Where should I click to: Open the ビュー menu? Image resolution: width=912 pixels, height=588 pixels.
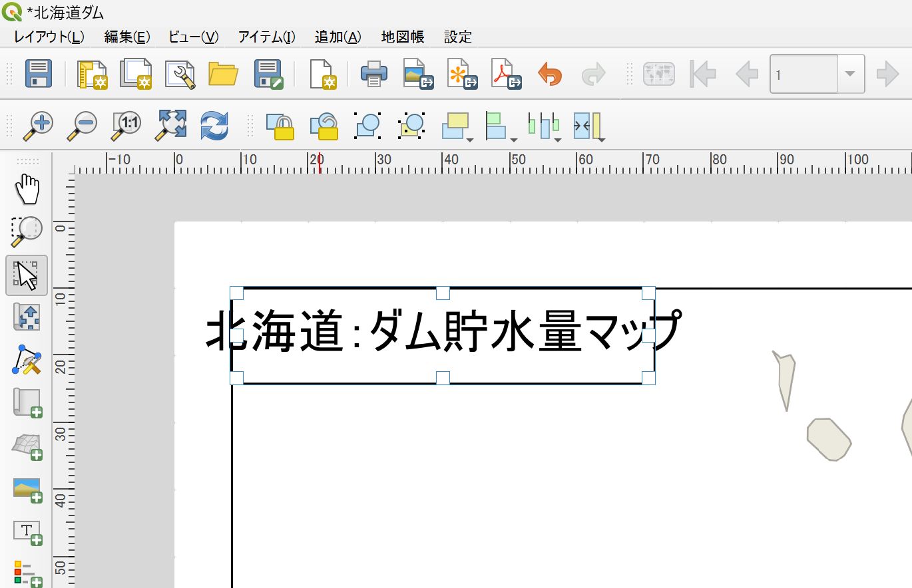click(x=194, y=37)
